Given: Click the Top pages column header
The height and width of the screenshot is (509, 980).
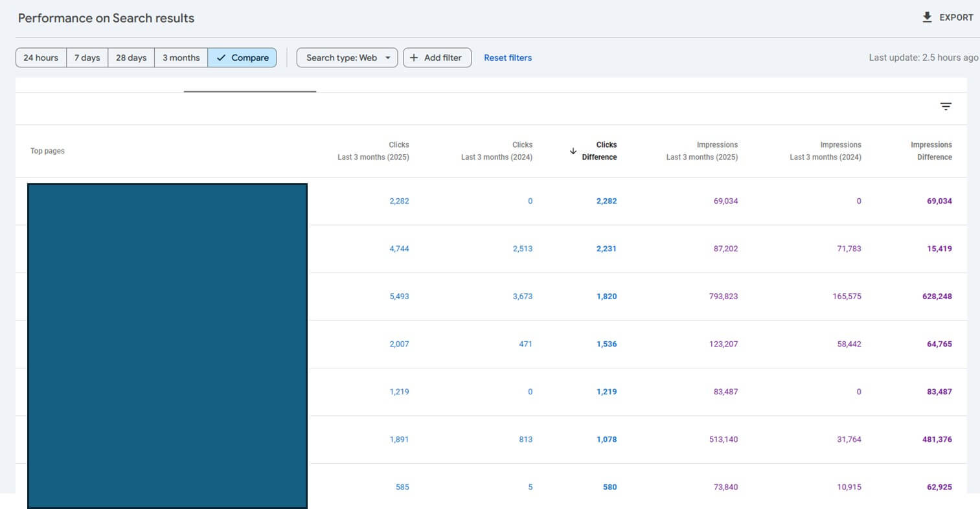Looking at the screenshot, I should point(47,151).
